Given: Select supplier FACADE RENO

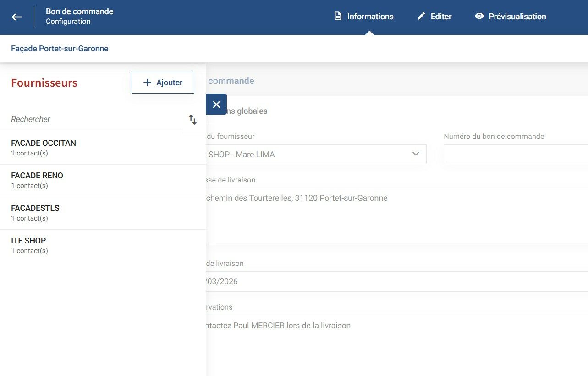Looking at the screenshot, I should point(37,180).
